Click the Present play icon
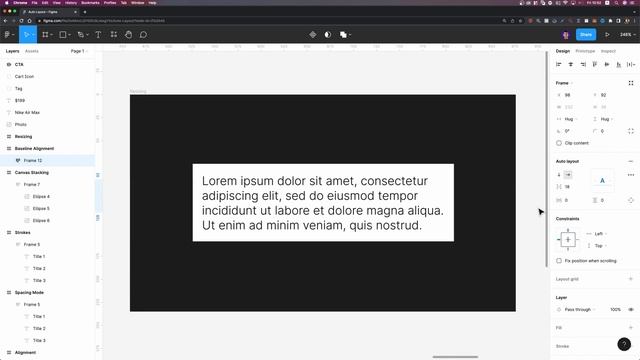 pos(607,35)
